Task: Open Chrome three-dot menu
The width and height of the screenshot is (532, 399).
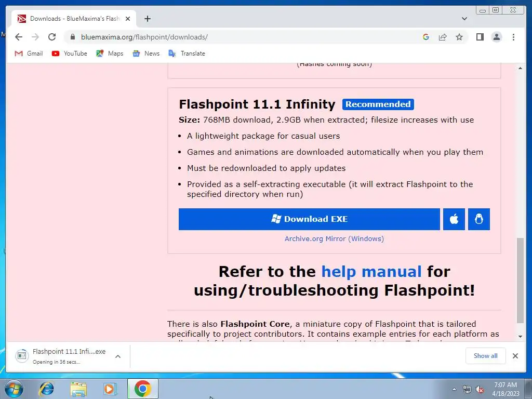Action: tap(513, 37)
